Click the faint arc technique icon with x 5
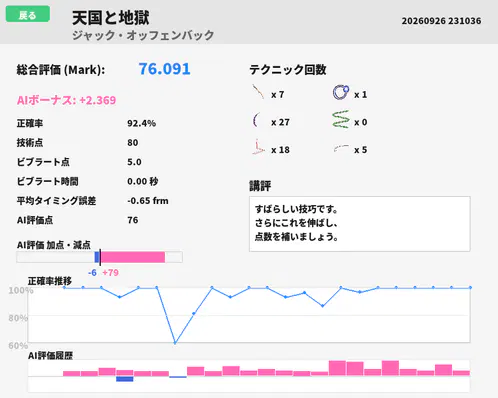Image resolution: width=498 pixels, height=398 pixels. coord(341,148)
